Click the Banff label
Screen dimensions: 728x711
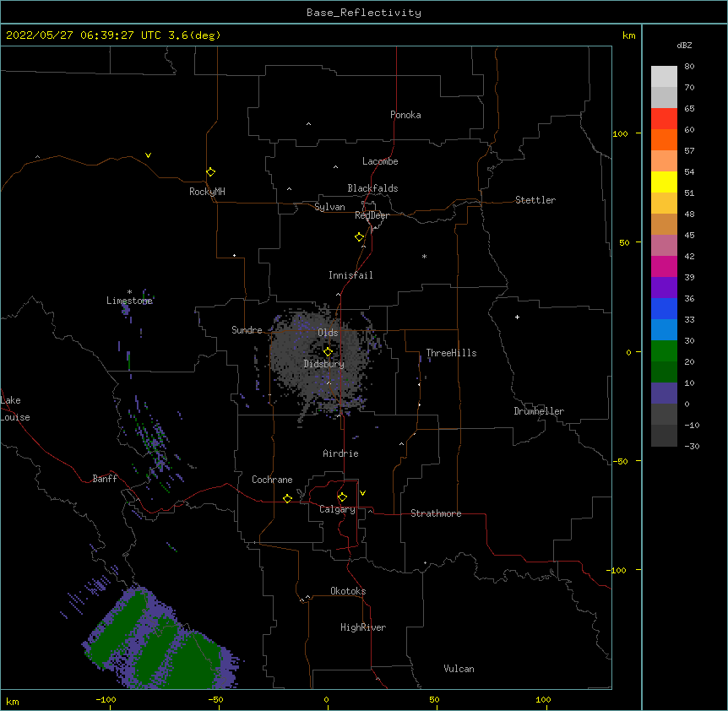click(x=105, y=479)
